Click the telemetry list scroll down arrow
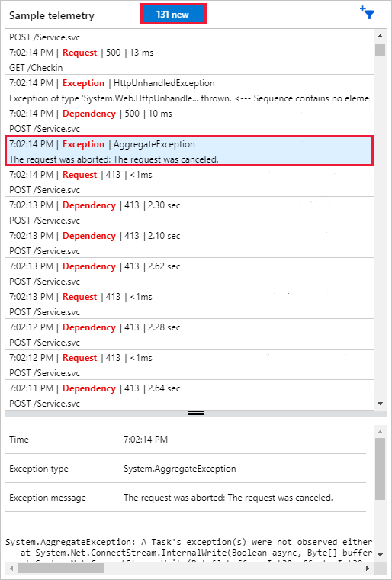Viewport: 392px width, 580px height. tap(380, 404)
